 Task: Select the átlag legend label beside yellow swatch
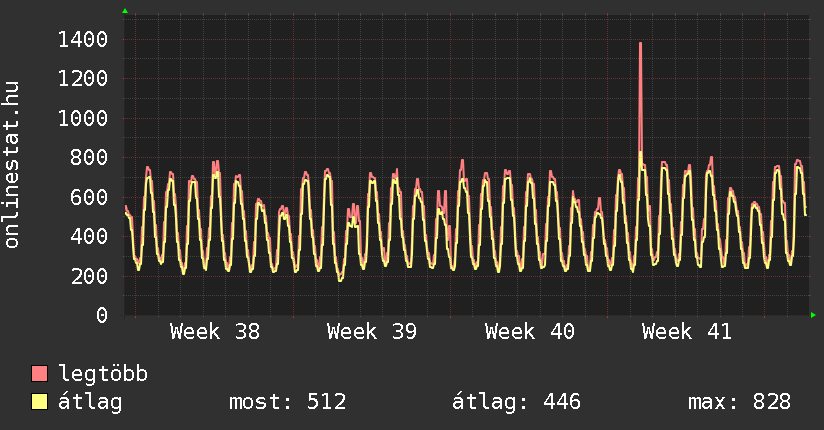click(90, 402)
